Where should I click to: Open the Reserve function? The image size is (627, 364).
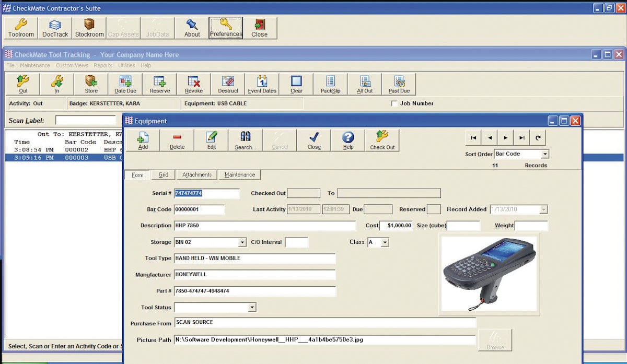159,84
